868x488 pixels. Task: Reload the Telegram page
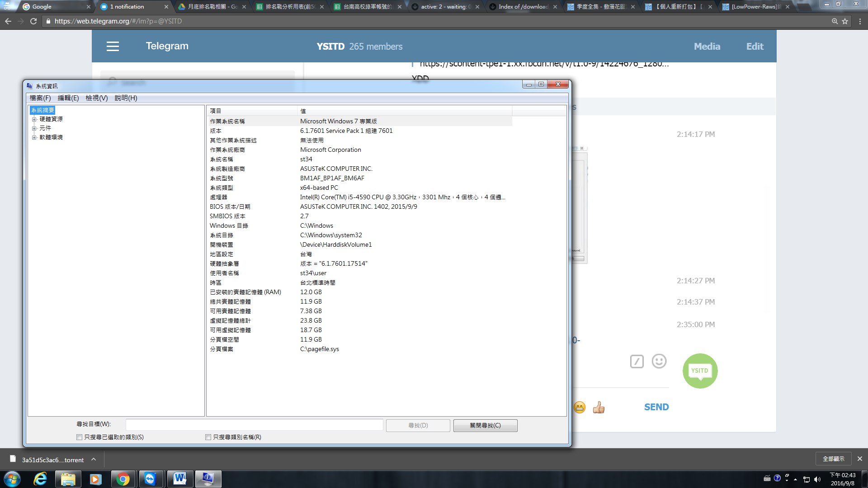[33, 21]
